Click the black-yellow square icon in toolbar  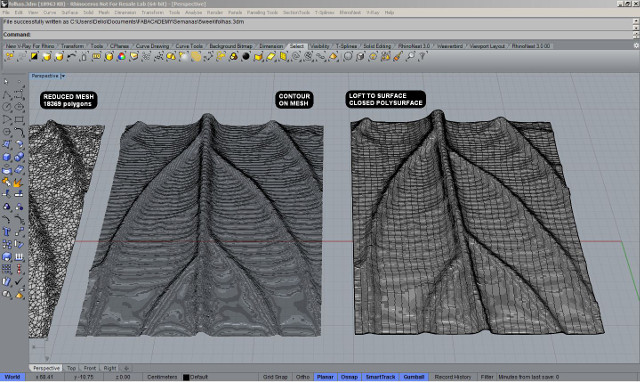(34, 57)
